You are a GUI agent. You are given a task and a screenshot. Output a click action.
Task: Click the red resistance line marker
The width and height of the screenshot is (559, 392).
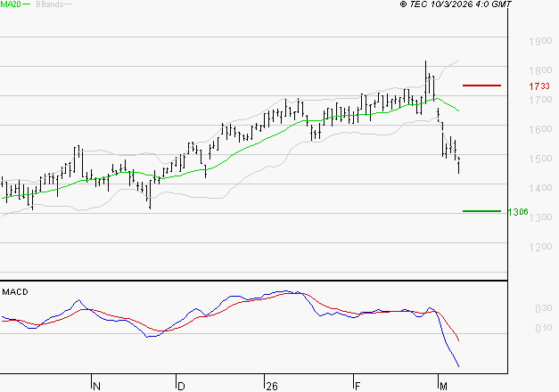[481, 86]
